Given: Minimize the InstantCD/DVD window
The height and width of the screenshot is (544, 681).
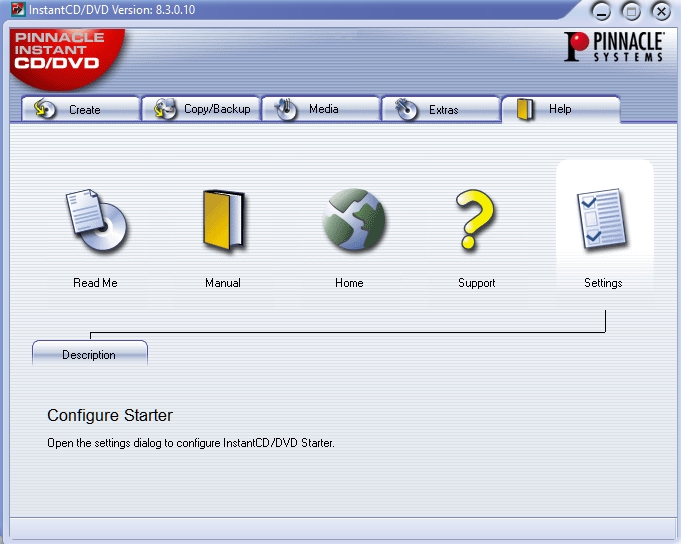Looking at the screenshot, I should [x=601, y=12].
